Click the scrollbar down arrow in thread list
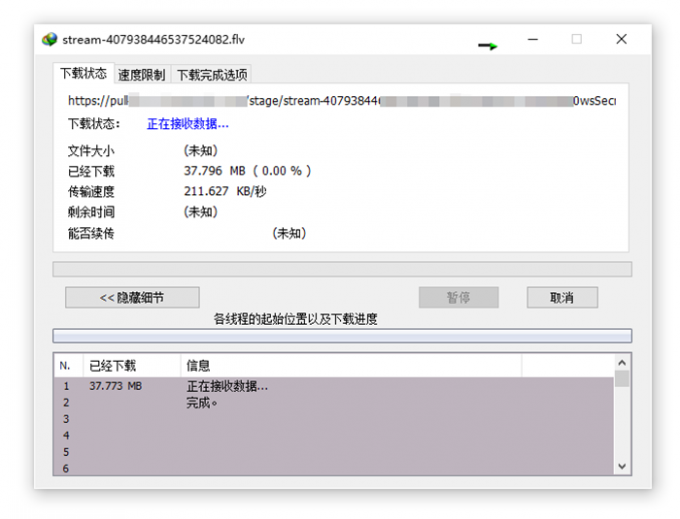The image size is (680, 519). coord(622,466)
